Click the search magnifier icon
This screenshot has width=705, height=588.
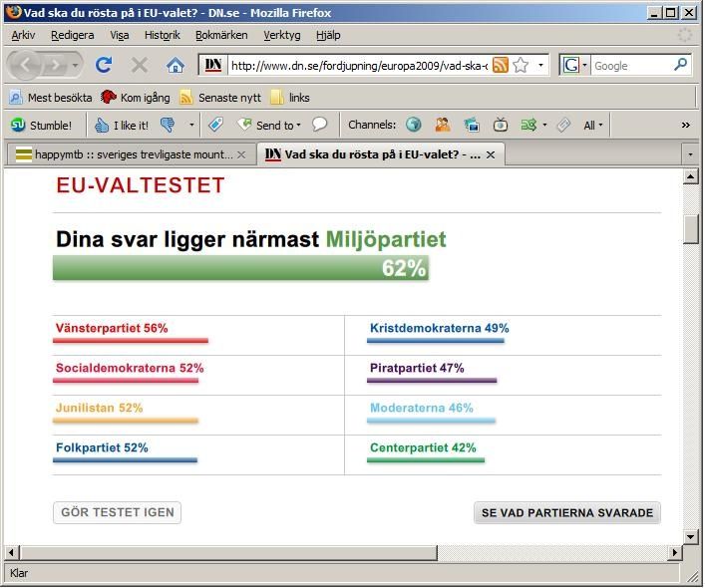click(680, 65)
